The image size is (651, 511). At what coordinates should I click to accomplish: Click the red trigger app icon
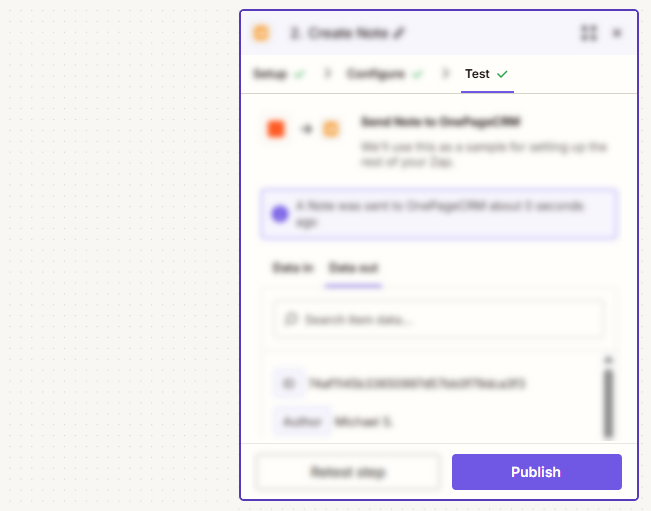click(x=276, y=129)
